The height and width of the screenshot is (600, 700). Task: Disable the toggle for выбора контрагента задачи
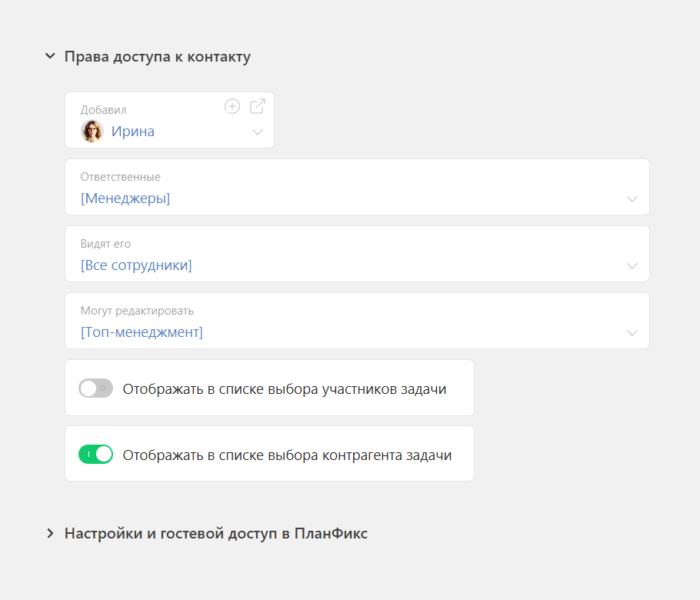point(95,455)
